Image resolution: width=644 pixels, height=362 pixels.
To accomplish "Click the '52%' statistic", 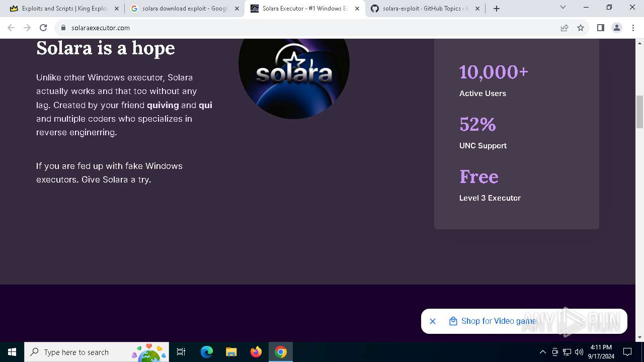I will tap(477, 124).
